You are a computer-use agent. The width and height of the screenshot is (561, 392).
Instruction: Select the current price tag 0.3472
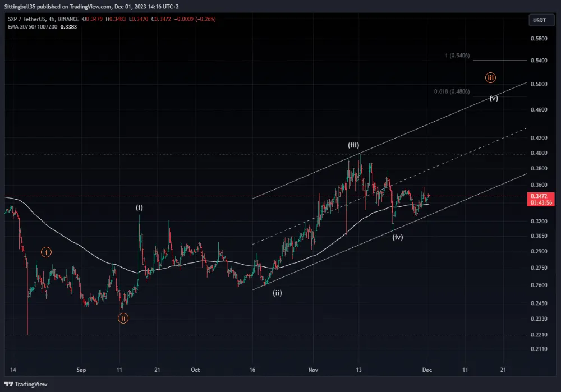539,196
